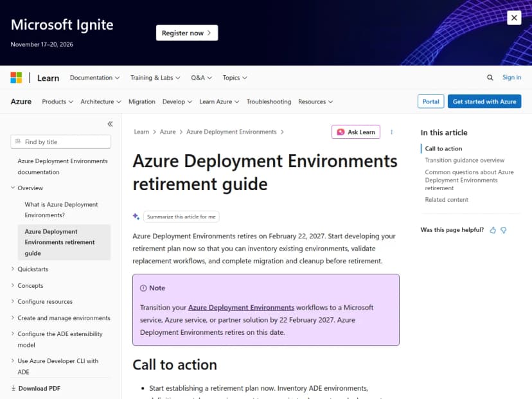Open Azure Deployment Environments documentation link
Screen dimensions: 532x399
coord(62,166)
